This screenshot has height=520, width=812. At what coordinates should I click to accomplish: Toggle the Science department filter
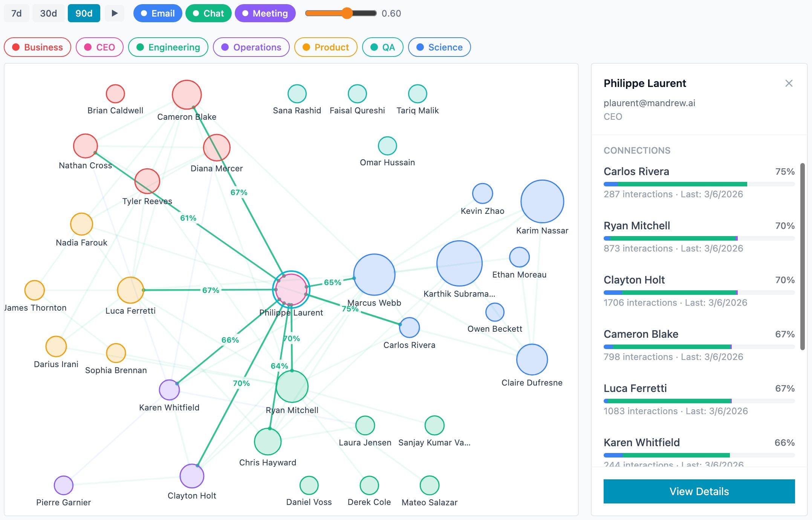pyautogui.click(x=439, y=47)
